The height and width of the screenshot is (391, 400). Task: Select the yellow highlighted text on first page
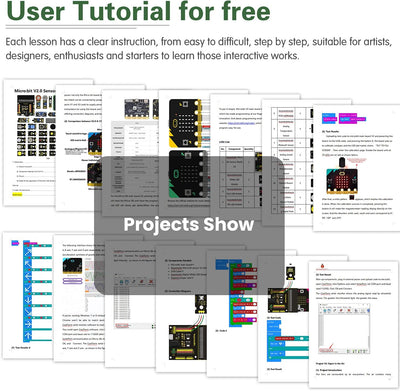pos(17,194)
